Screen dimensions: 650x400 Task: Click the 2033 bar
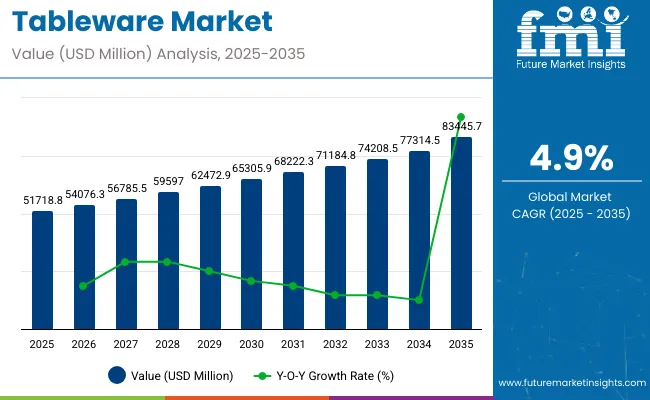[x=377, y=244]
